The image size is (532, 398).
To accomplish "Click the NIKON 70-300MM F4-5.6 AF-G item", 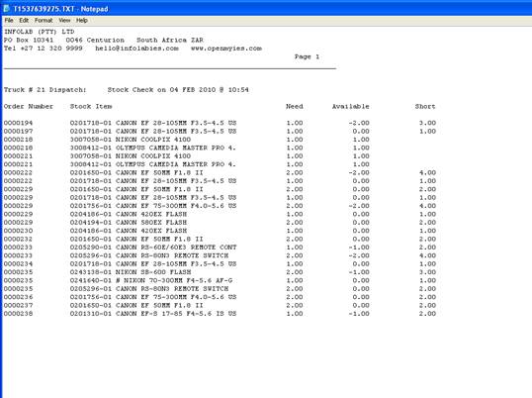I will 151,280.
